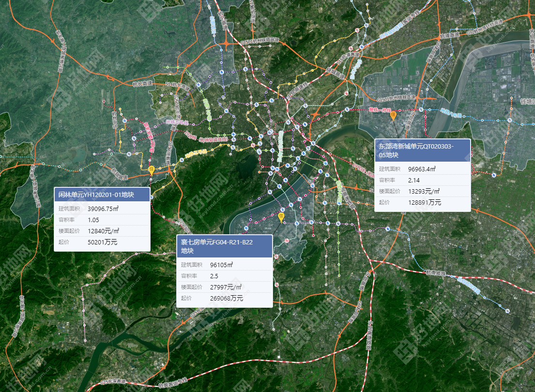Select the 128891万元 starting price value
Viewport: 535px width, 392px height.
pyautogui.click(x=425, y=202)
